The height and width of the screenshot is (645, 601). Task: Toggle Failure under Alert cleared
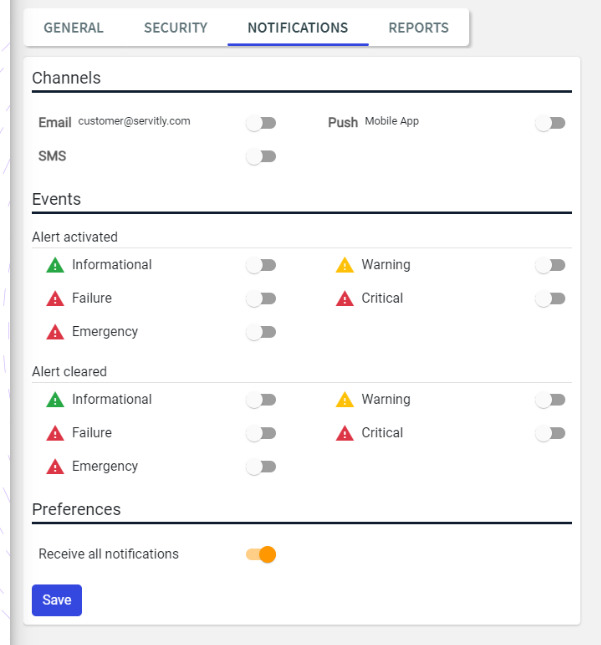261,433
